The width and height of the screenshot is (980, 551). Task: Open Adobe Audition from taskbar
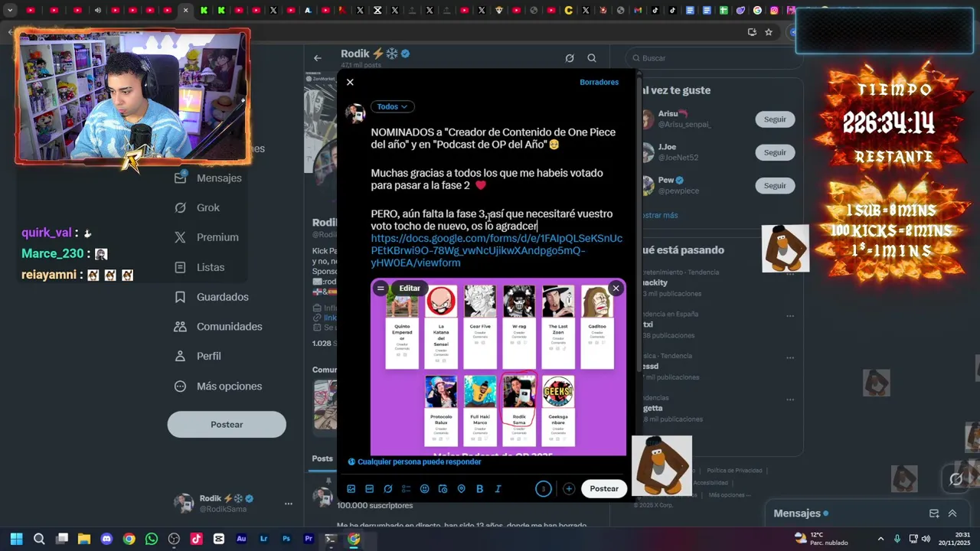tap(241, 539)
